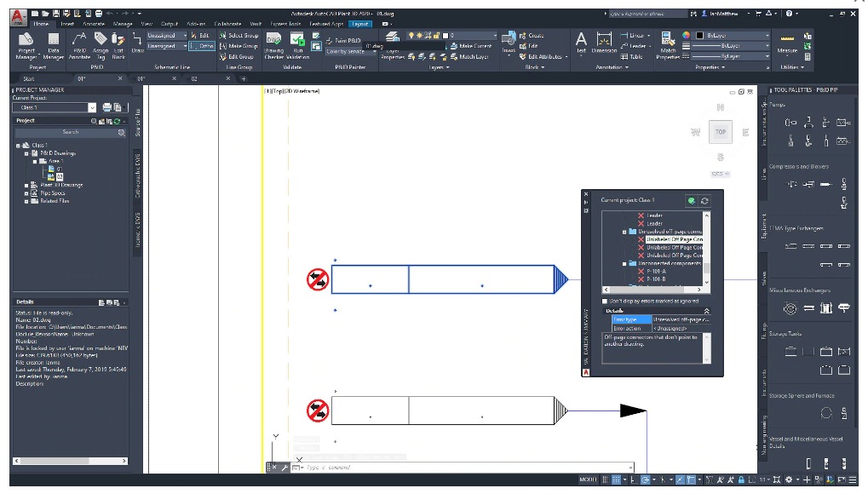Choose the Edit Block tool
868x494 pixels.
tap(118, 45)
